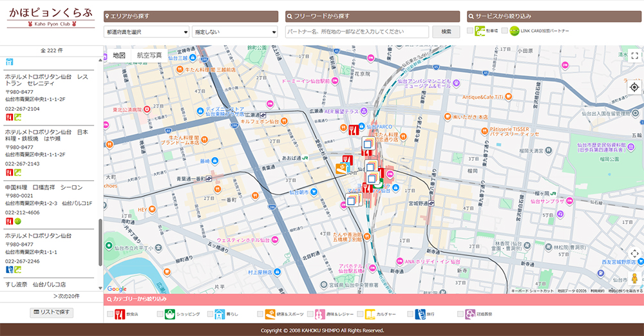
Task: Open the map camera controls button
Action: click(x=634, y=254)
